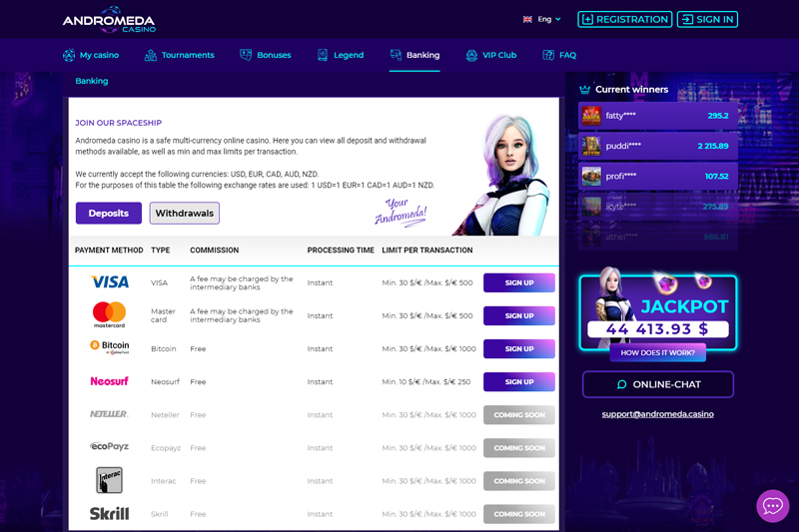This screenshot has width=799, height=532.
Task: Click the puddi**** winner game thumbnail
Action: pos(591,146)
